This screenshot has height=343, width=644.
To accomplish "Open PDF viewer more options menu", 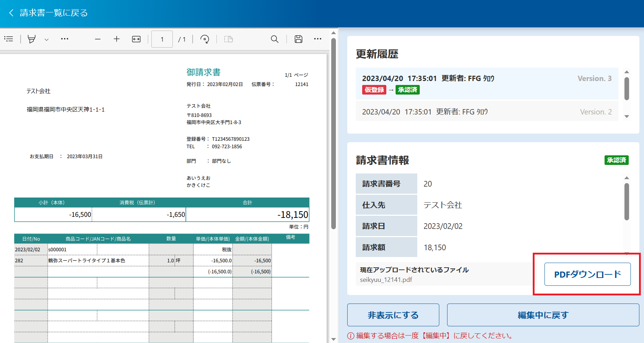I will (318, 39).
